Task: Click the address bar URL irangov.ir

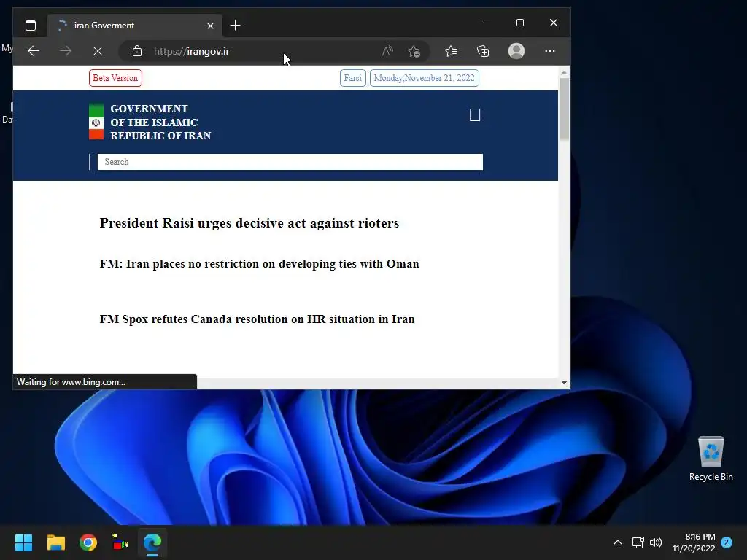Action: (x=192, y=51)
